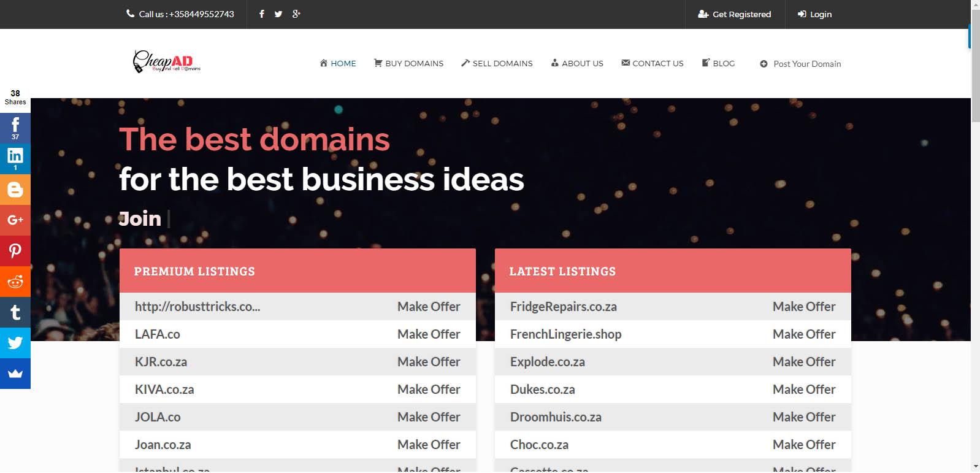Open the Twitter icon in top bar
The height and width of the screenshot is (473, 980).
tap(278, 14)
